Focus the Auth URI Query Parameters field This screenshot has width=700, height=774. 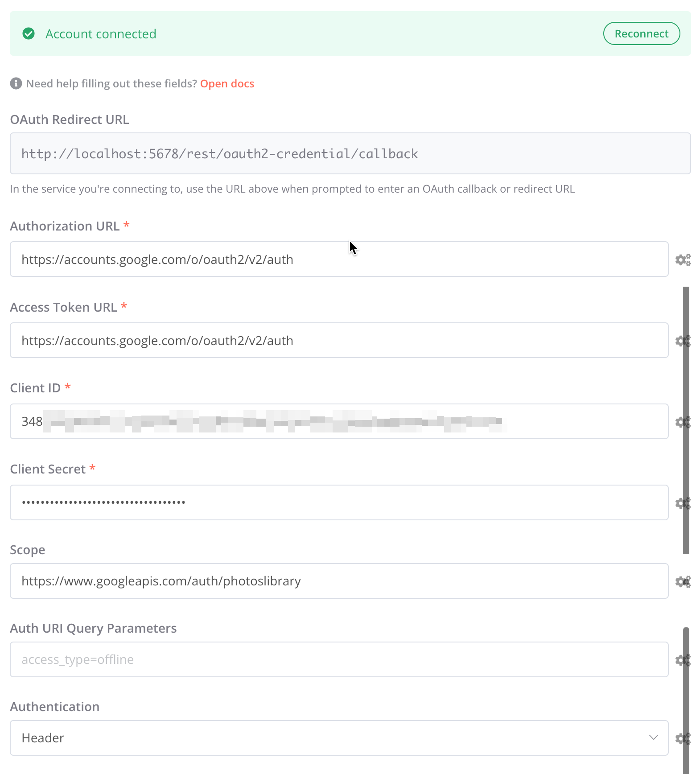[339, 659]
